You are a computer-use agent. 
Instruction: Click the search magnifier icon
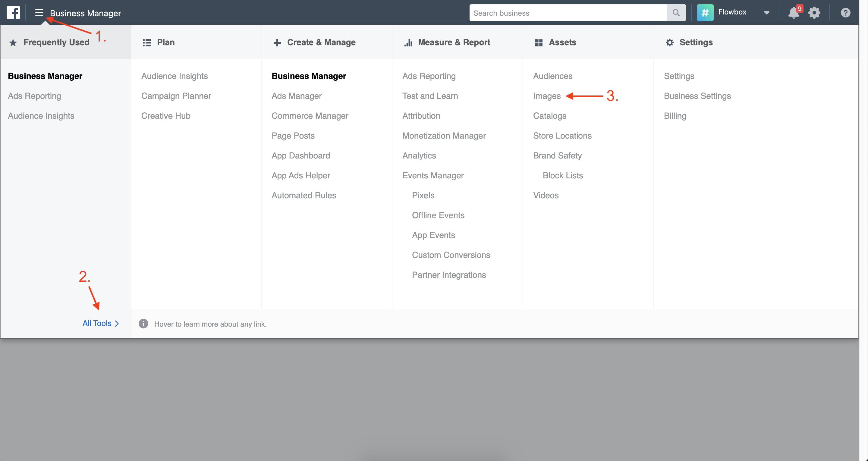[676, 13]
